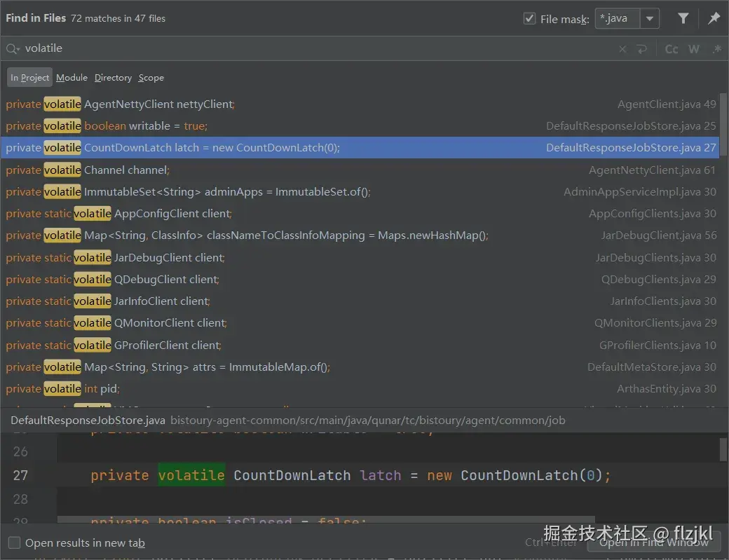Click preview pane horizontal scrollbar

[326, 519]
